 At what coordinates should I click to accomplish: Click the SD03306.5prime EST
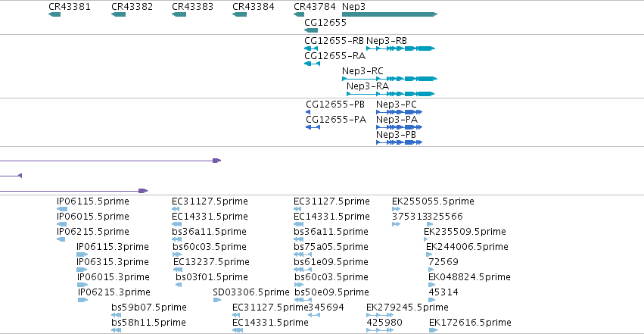(217, 301)
